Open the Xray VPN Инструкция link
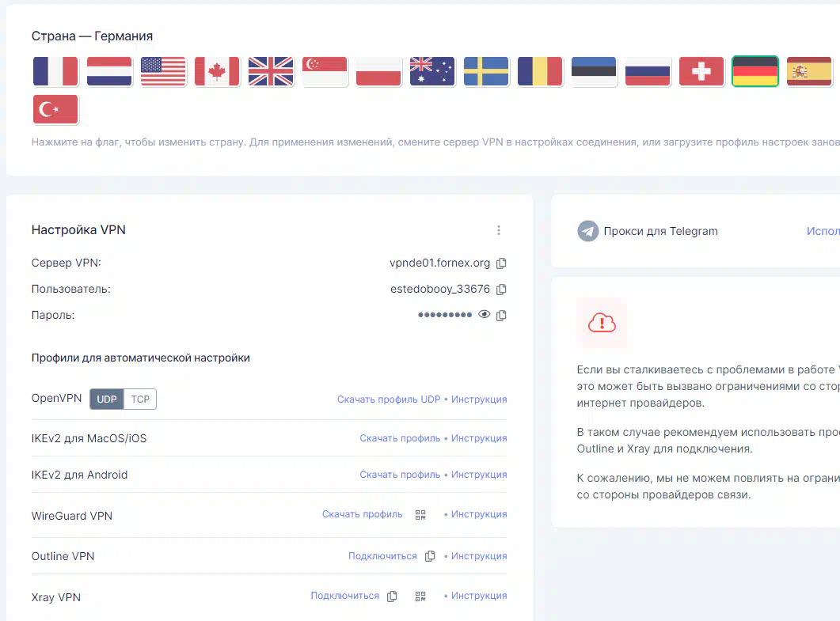The height and width of the screenshot is (621, 840). point(479,596)
